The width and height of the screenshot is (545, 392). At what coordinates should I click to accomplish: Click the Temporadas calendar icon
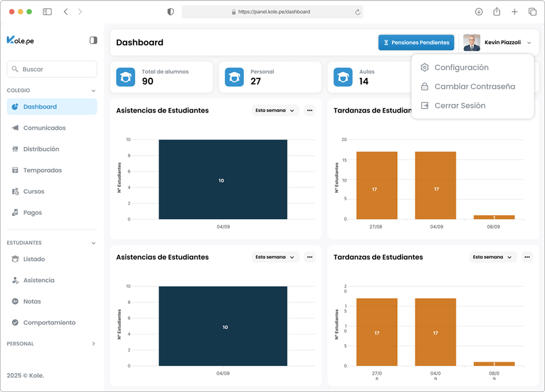[x=15, y=171]
